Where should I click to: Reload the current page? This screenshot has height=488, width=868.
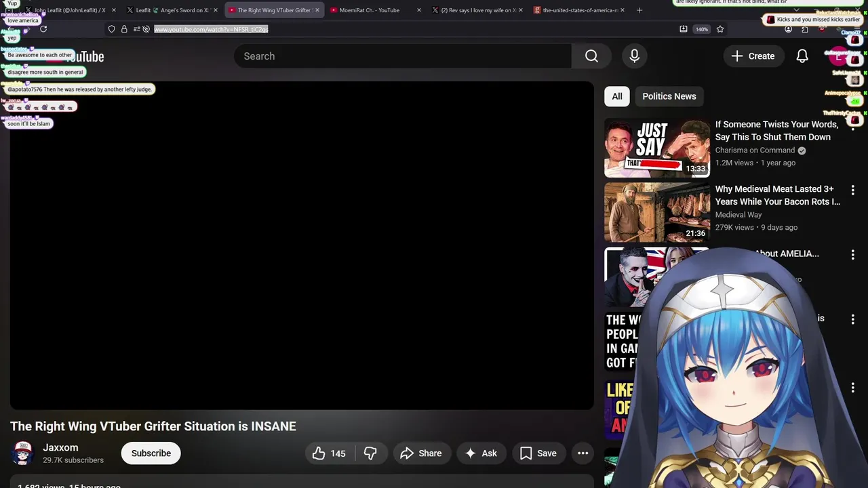[x=43, y=29]
